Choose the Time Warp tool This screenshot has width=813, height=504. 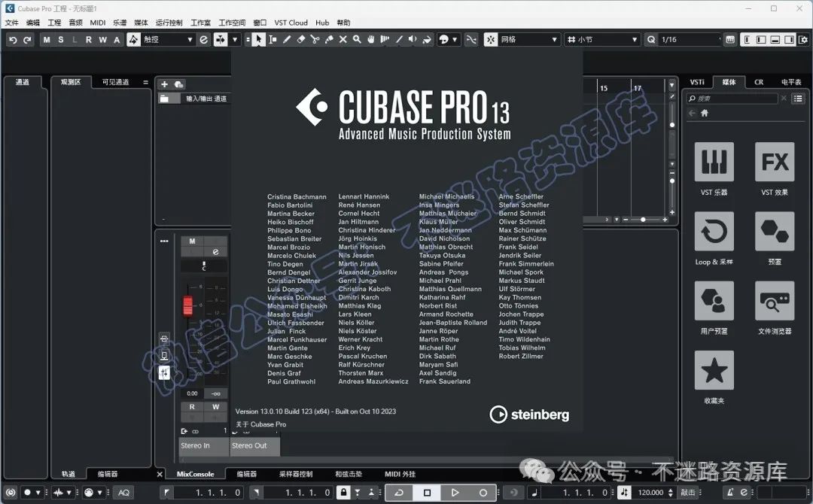(385, 39)
